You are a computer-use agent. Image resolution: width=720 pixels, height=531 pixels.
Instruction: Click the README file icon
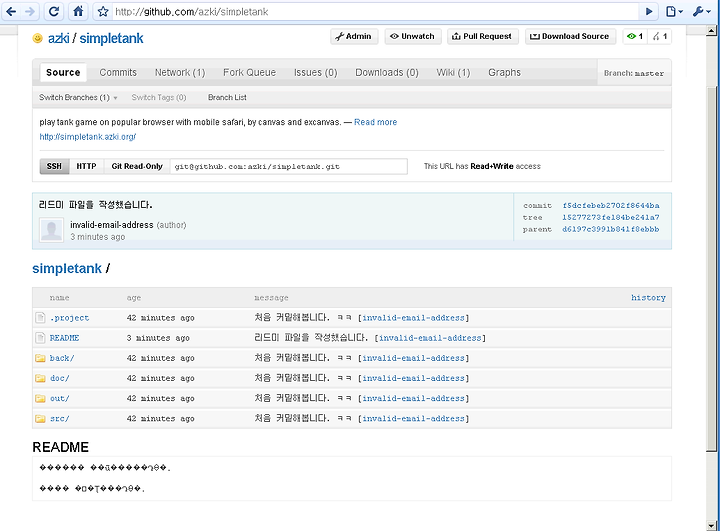(40, 338)
